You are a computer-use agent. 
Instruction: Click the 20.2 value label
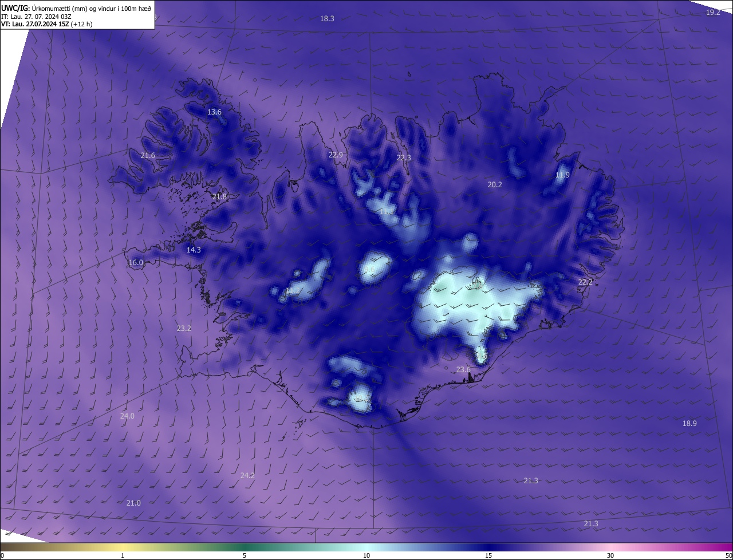tap(495, 184)
